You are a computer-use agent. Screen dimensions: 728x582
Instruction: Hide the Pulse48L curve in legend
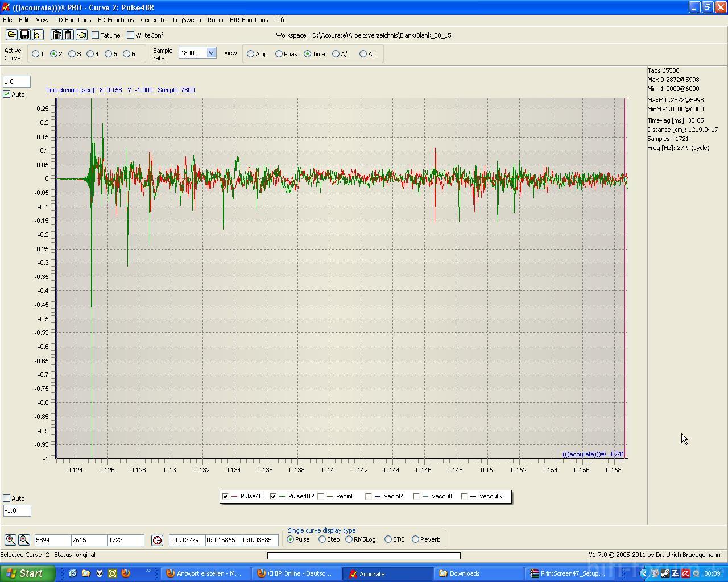click(x=225, y=496)
